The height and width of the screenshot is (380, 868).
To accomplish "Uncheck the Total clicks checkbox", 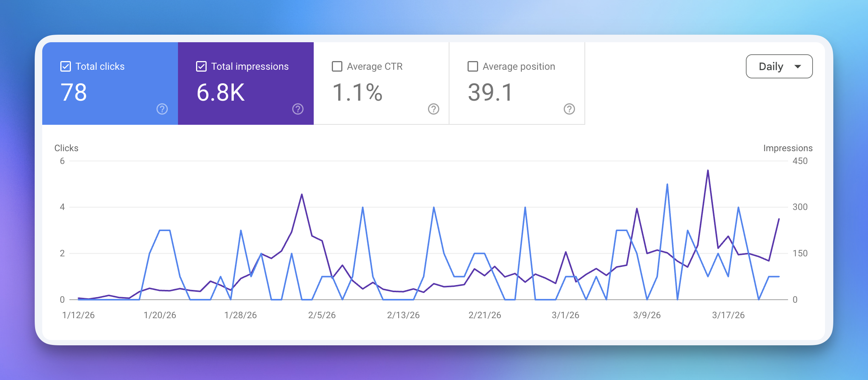I will pyautogui.click(x=66, y=67).
